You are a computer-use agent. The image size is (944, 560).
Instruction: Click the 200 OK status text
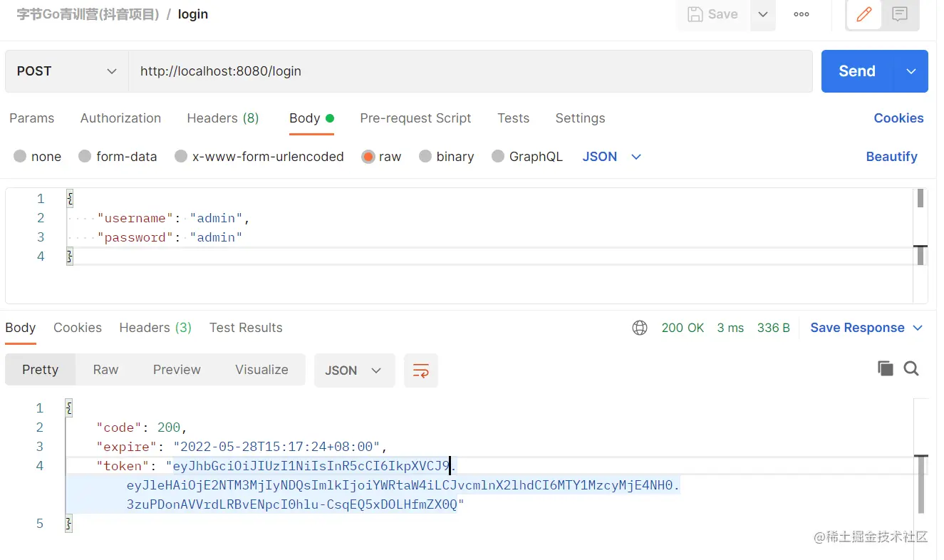point(683,328)
